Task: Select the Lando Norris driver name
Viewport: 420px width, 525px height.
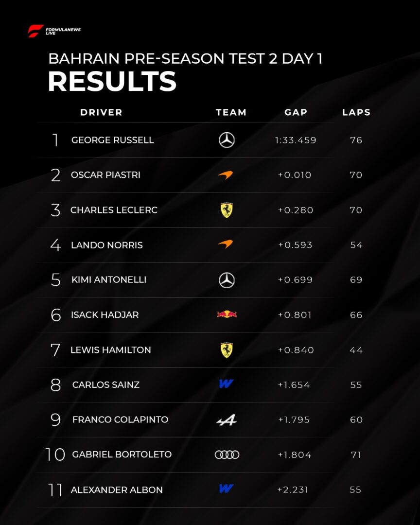Action: [x=107, y=245]
